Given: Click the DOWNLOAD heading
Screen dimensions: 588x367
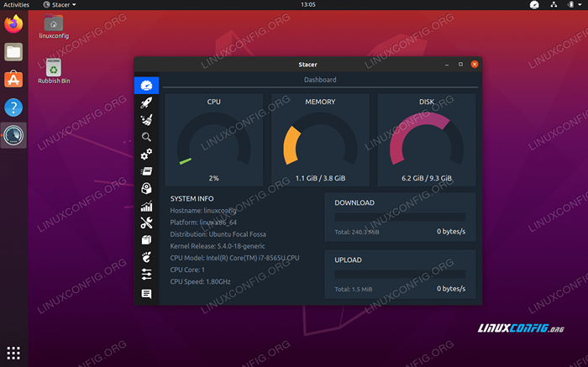Looking at the screenshot, I should tap(354, 202).
